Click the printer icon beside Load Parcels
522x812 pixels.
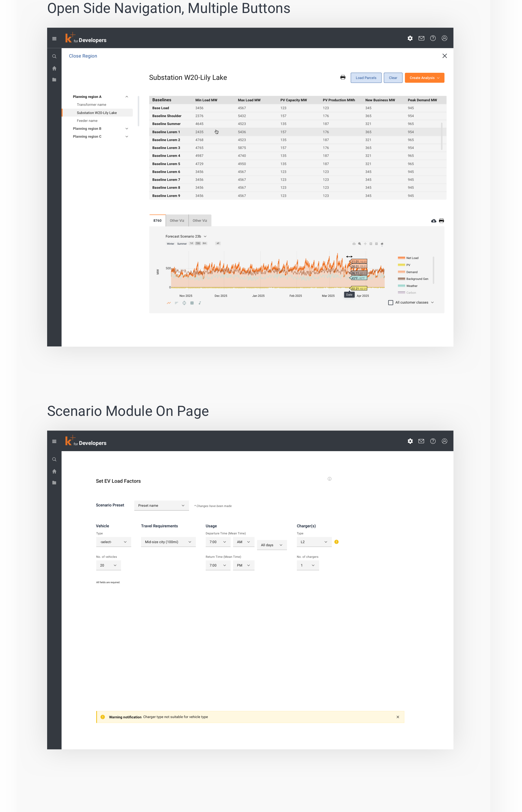point(343,78)
